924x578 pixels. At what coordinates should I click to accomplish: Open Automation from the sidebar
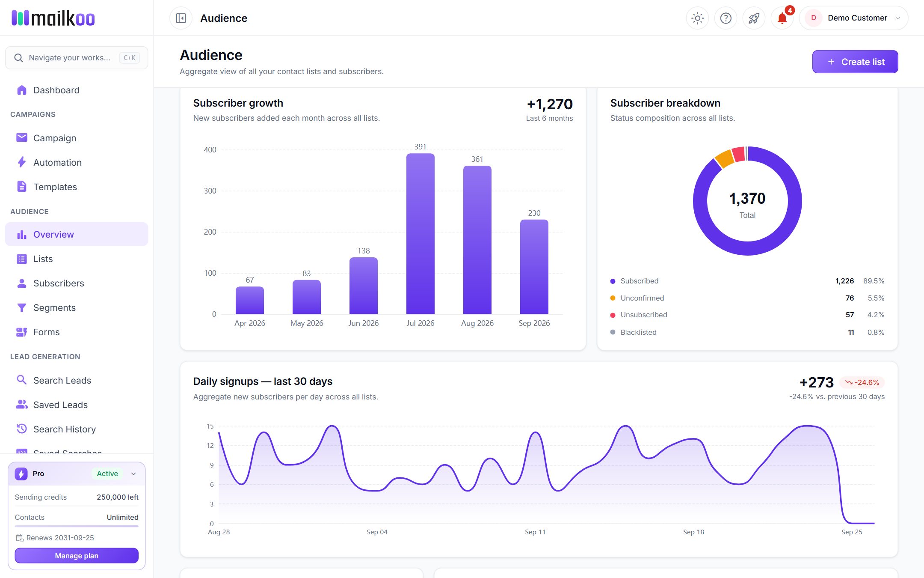(77, 162)
